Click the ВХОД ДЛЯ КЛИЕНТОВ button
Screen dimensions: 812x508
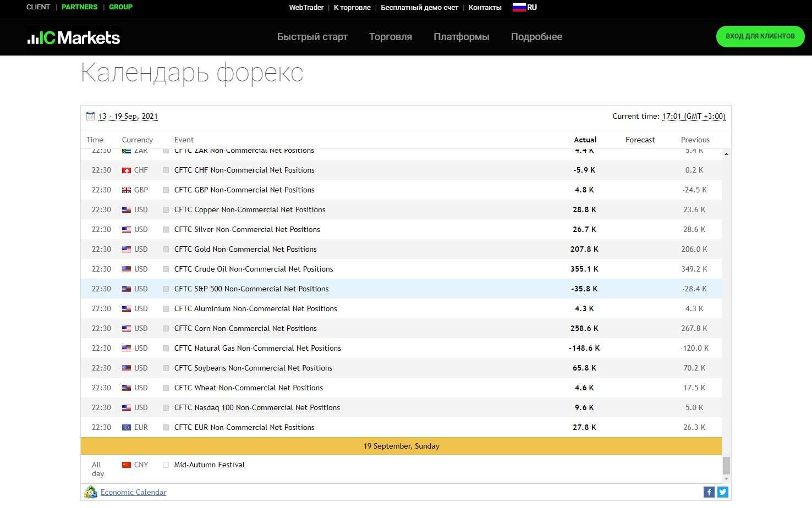coord(760,36)
